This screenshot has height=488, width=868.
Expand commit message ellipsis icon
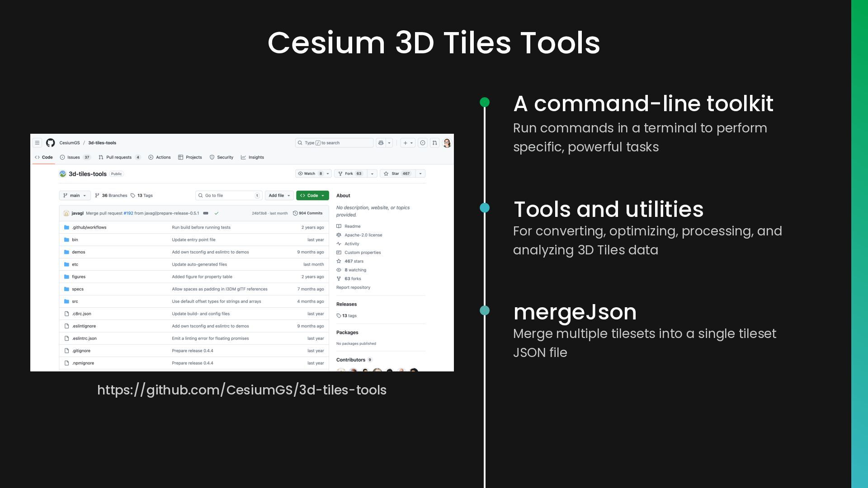[206, 213]
